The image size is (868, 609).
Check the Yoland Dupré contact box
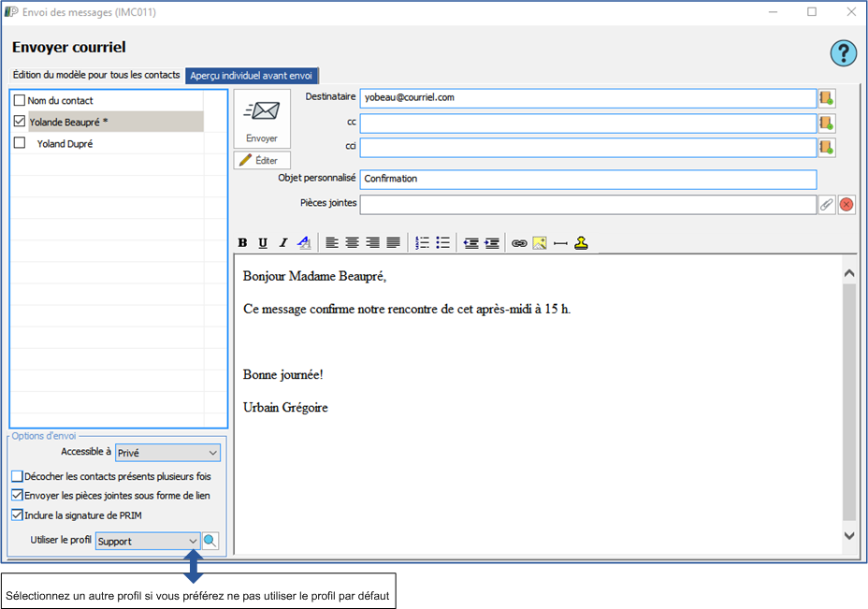(x=20, y=143)
